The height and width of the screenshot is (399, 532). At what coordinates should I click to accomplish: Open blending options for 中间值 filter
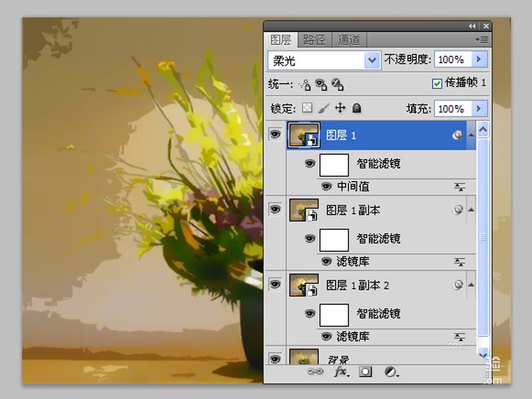459,187
